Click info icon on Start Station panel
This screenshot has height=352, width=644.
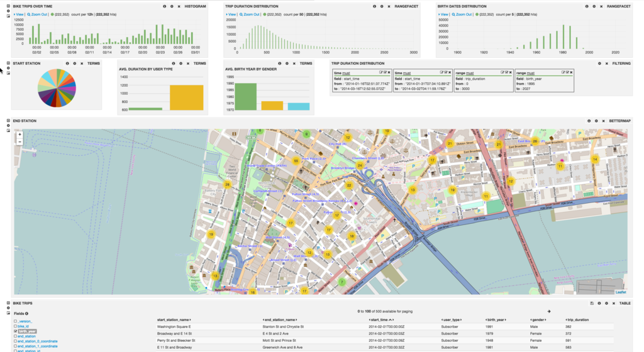[67, 63]
